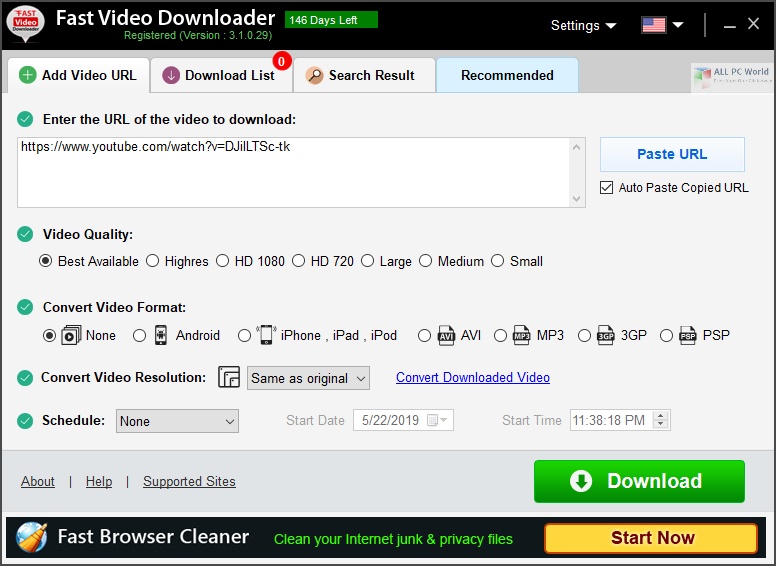Choose PSP radio button for conversion

click(667, 335)
